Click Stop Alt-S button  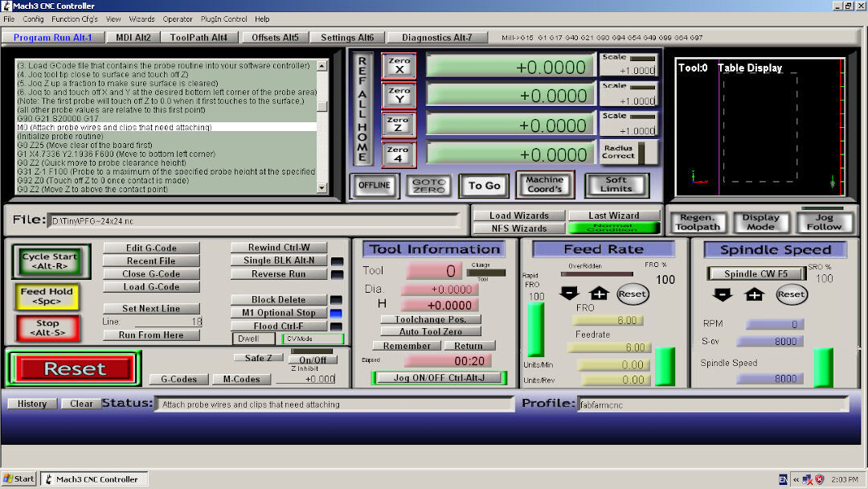47,327
